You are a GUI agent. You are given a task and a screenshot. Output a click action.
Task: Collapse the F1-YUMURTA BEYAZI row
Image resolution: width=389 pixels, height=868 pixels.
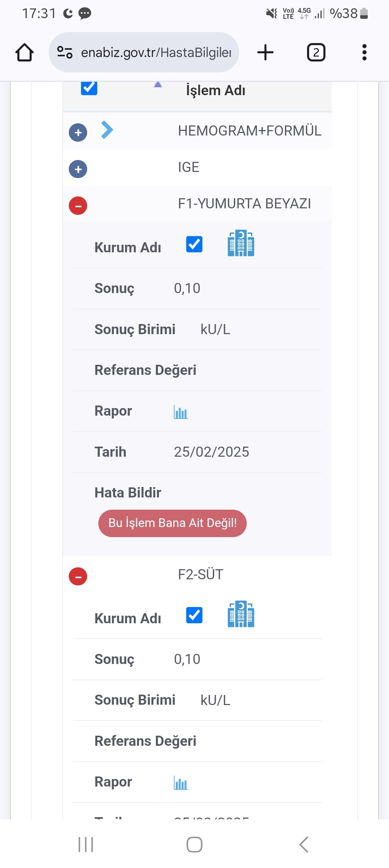(x=78, y=206)
